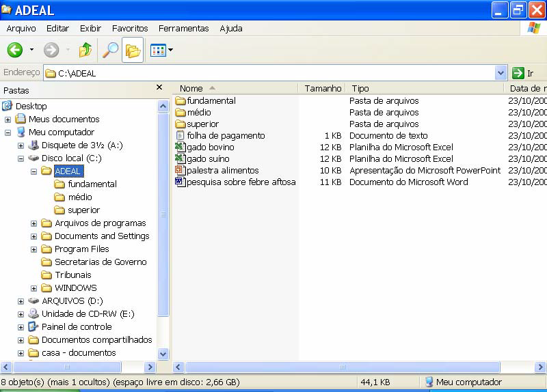The width and height of the screenshot is (547, 392).
Task: Click the green Ir go button
Action: (x=523, y=73)
